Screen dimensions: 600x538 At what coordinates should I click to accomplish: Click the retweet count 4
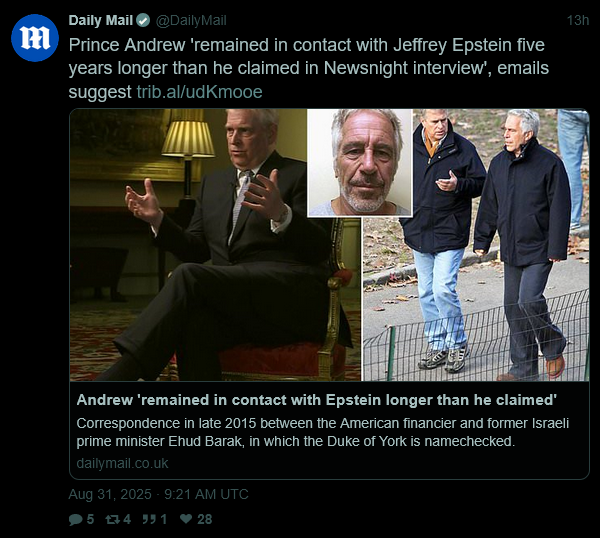click(127, 519)
